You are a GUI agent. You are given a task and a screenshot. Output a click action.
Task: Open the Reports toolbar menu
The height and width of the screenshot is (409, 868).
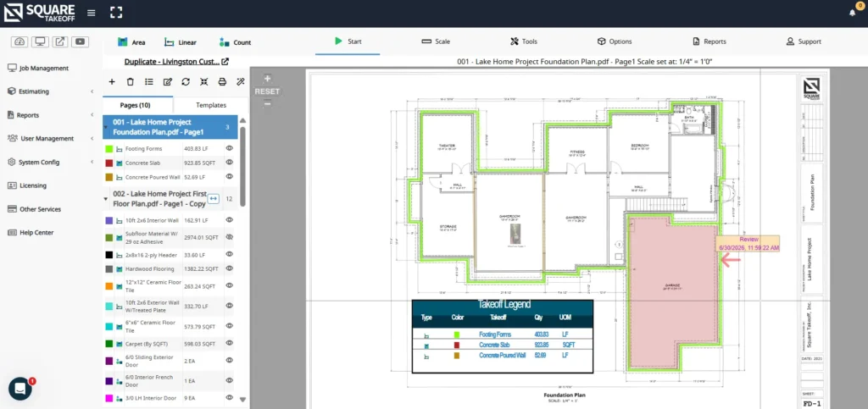[709, 41]
